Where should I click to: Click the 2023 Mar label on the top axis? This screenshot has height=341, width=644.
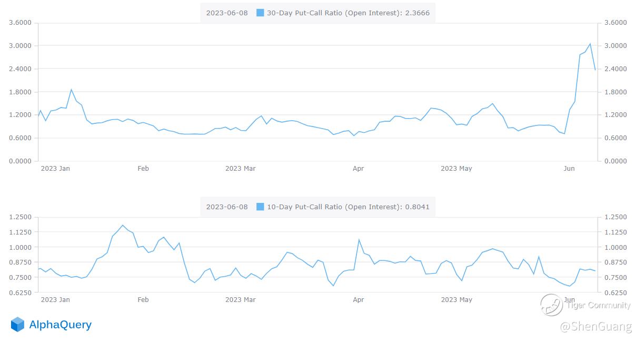click(x=240, y=169)
